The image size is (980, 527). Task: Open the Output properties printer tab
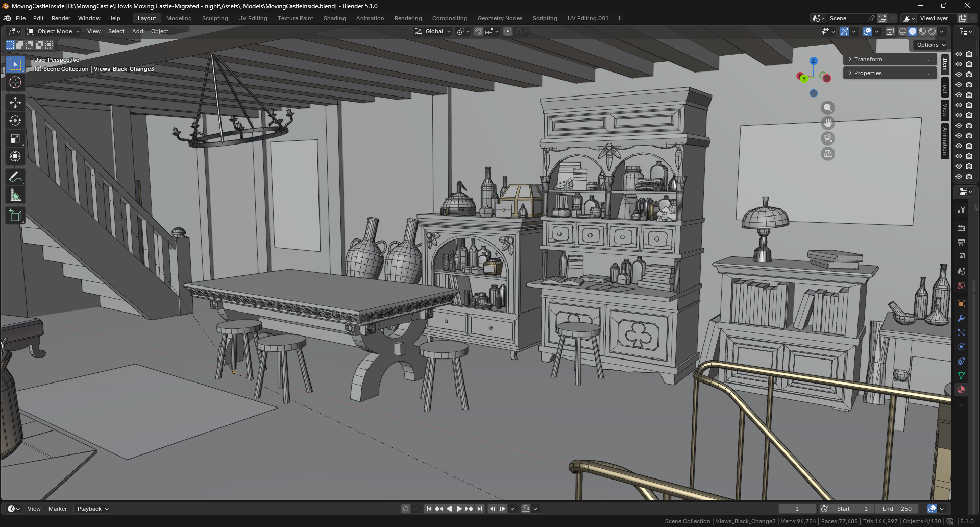tap(961, 242)
